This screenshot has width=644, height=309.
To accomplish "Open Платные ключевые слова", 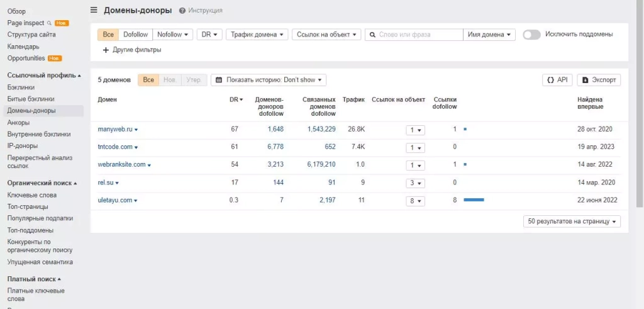I will tap(36, 295).
